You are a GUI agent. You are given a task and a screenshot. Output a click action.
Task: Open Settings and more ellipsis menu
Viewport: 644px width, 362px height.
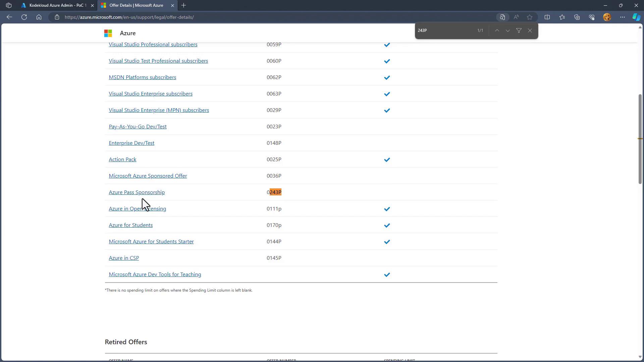(x=623, y=17)
